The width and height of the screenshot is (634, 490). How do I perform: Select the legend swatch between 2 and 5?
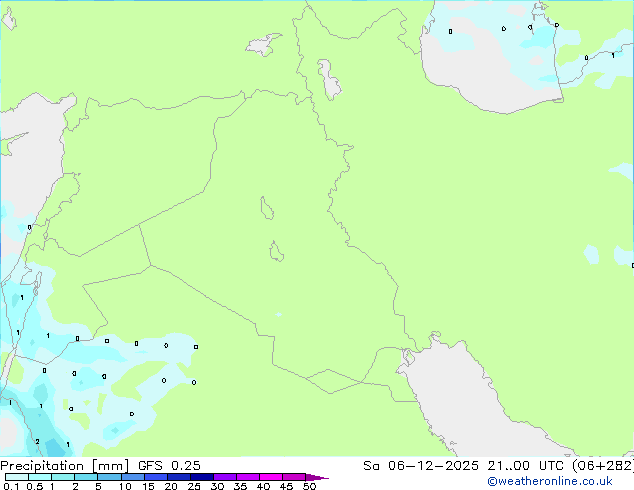click(86, 477)
